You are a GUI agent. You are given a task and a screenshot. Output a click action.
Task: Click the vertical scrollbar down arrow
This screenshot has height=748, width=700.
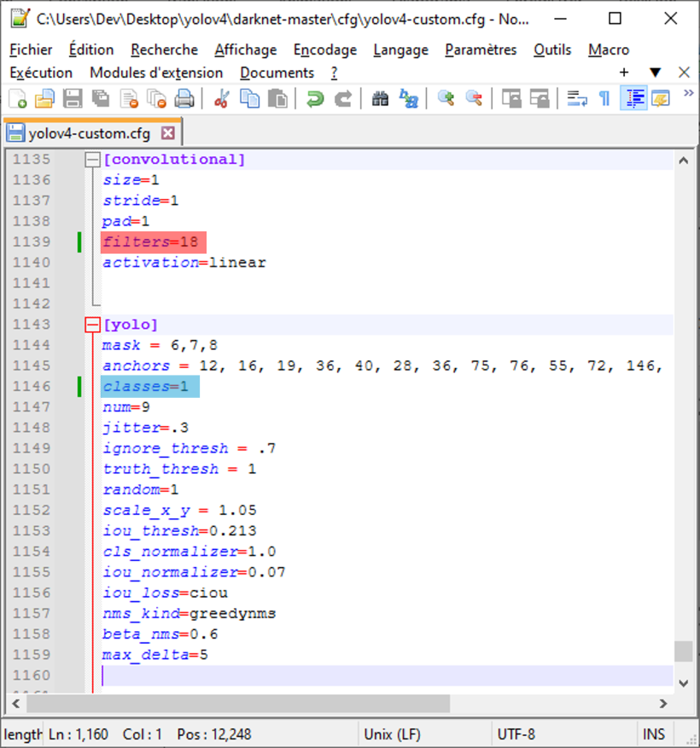tap(683, 683)
